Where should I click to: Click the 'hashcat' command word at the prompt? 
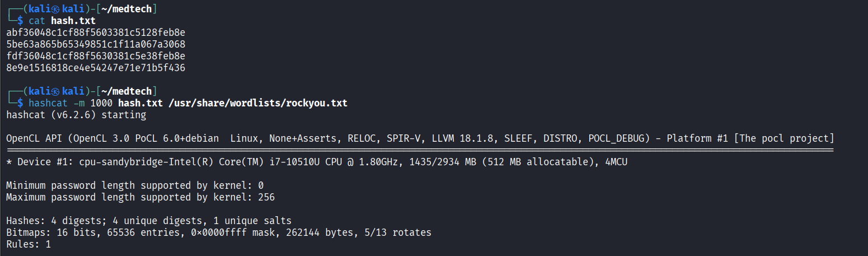point(48,103)
